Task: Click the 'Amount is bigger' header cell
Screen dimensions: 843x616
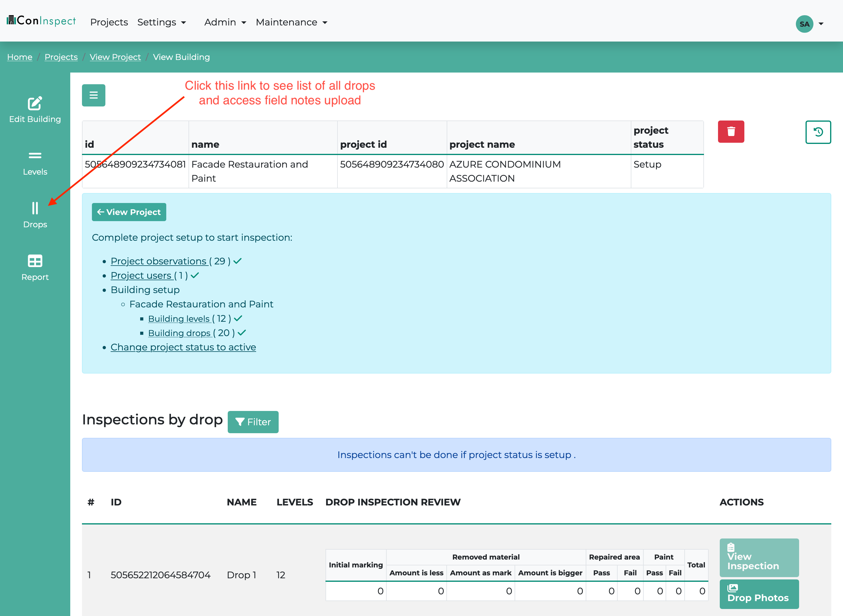Action: click(550, 573)
